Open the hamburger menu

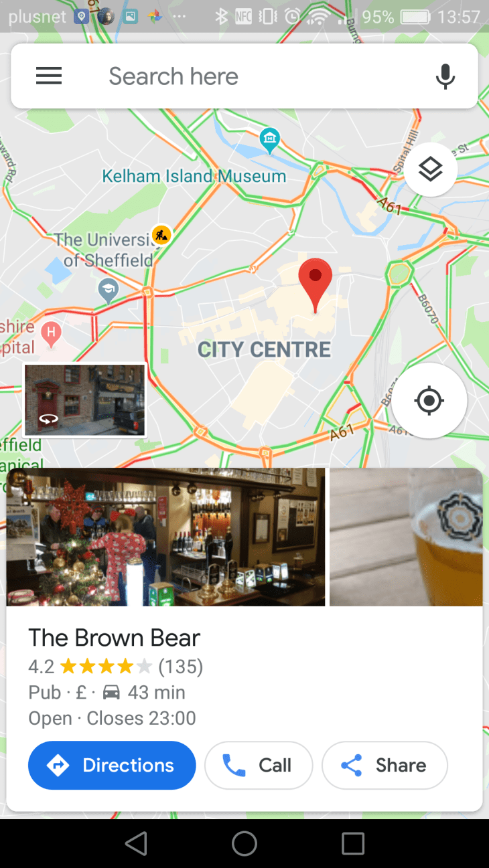pos(49,76)
